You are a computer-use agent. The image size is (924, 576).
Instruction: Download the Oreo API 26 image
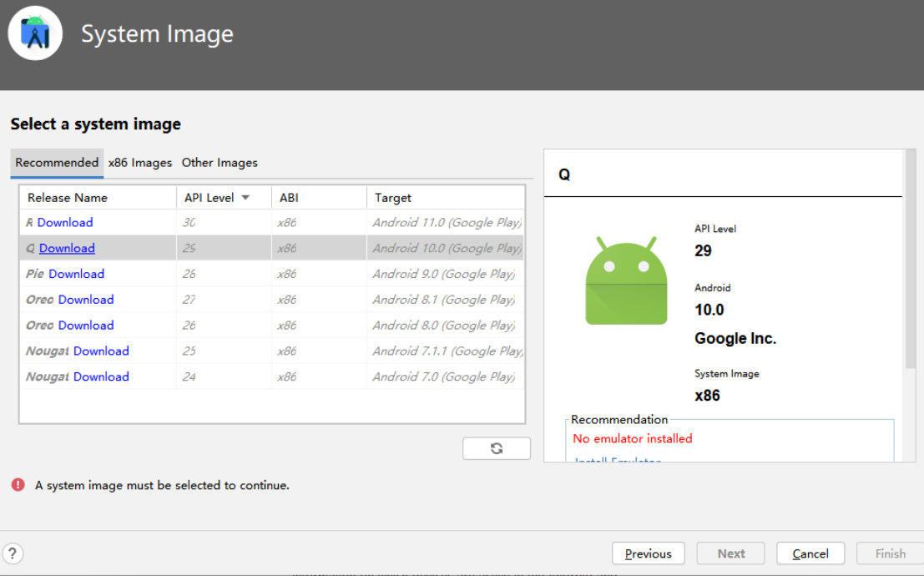click(86, 325)
